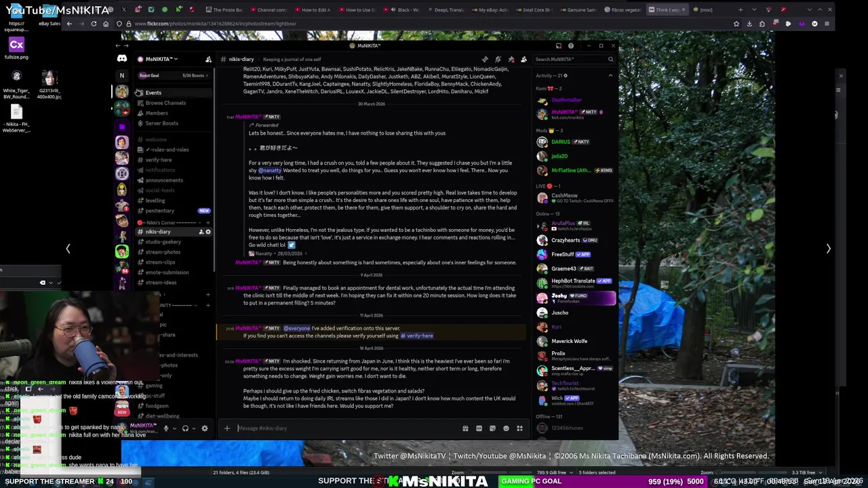Open Discord user settings gear

[205, 428]
